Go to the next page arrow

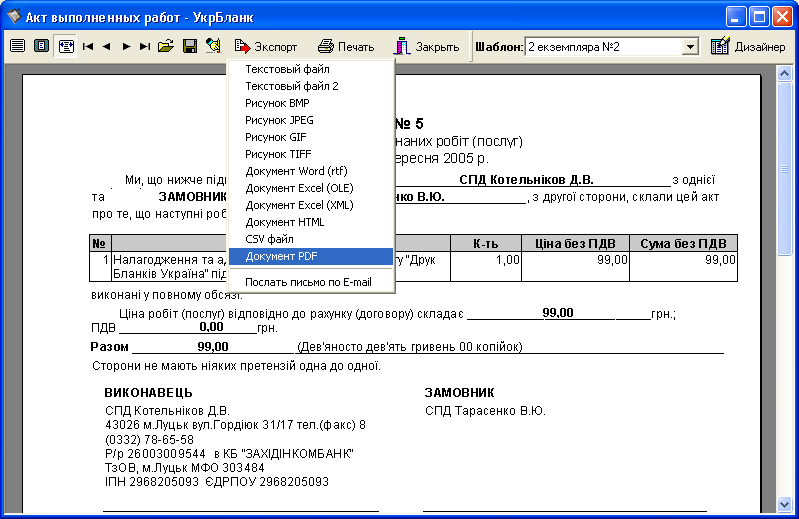tap(126, 46)
